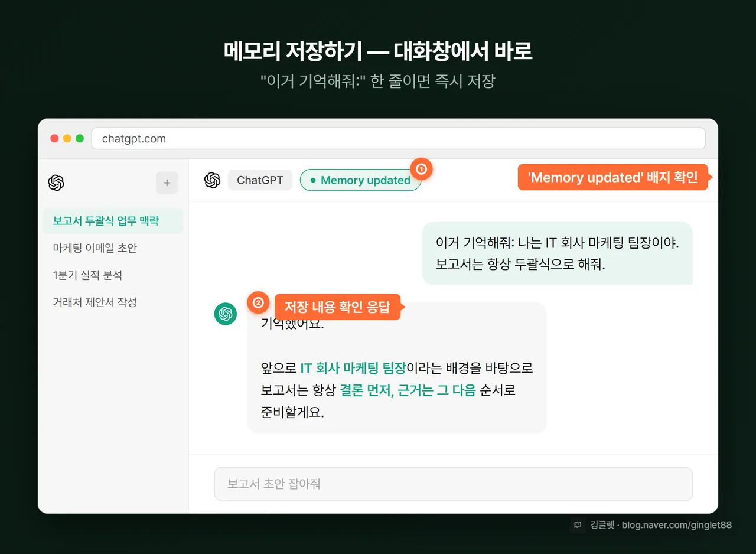Screen dimensions: 756x554
Task: Click the ChatGPT logo in the sidebar
Action: pyautogui.click(x=56, y=183)
